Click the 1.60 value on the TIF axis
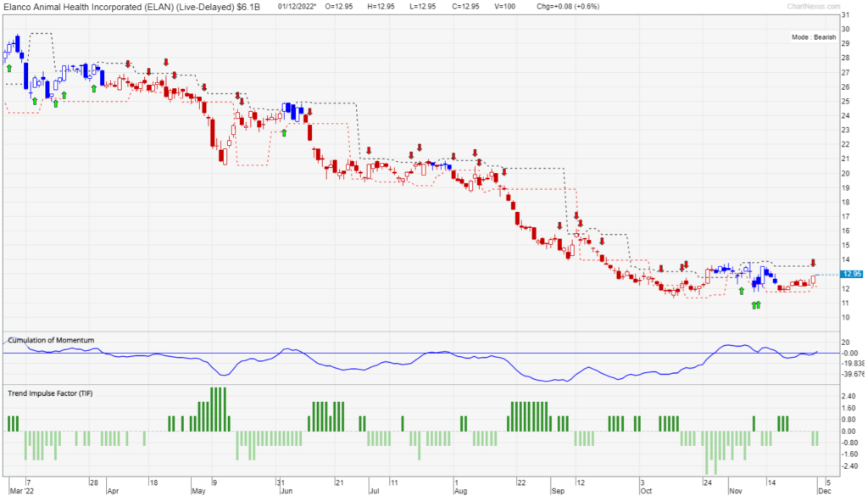The width and height of the screenshot is (868, 496). (x=849, y=408)
